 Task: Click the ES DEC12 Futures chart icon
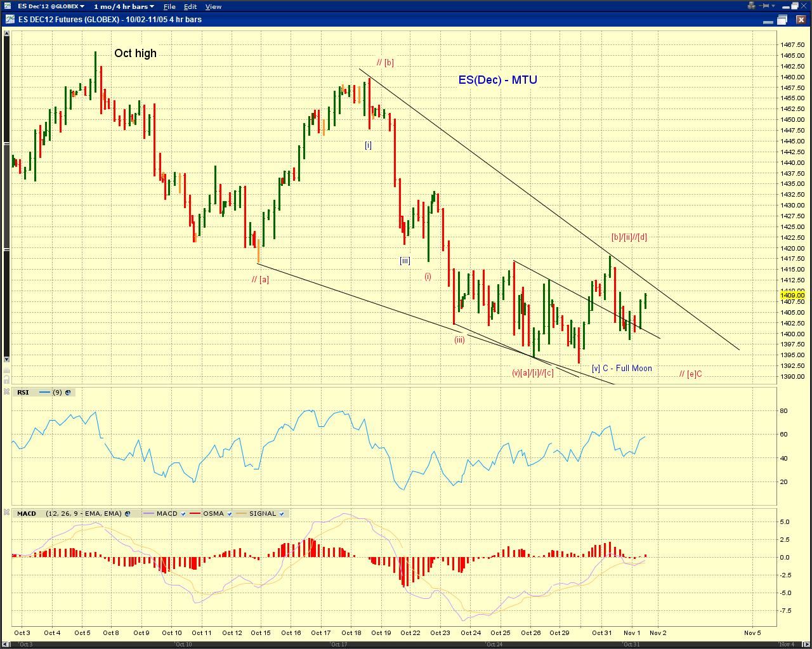pyautogui.click(x=10, y=20)
